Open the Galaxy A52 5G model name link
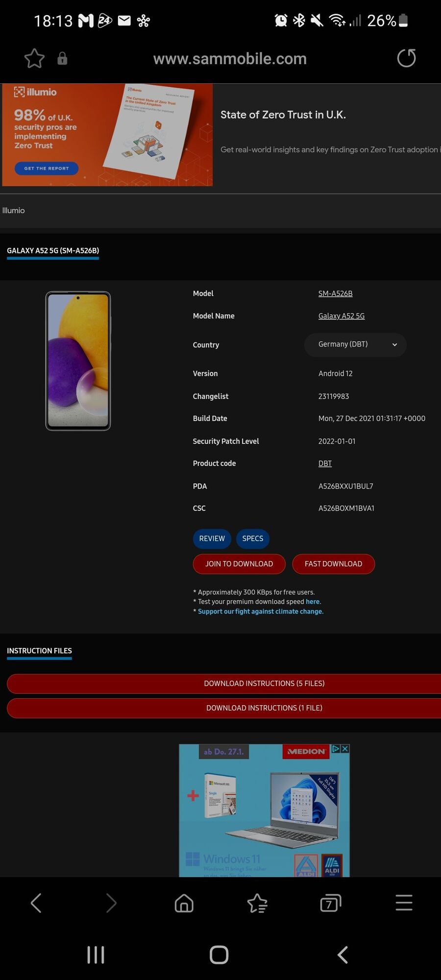The height and width of the screenshot is (980, 441). tap(341, 316)
